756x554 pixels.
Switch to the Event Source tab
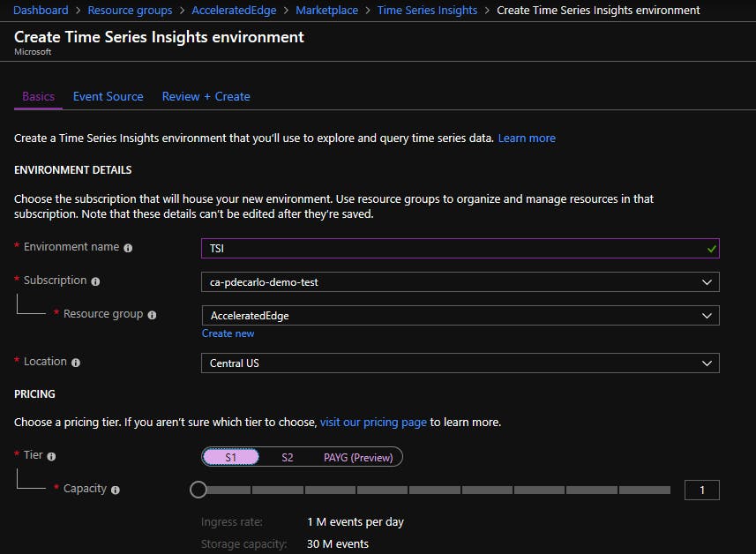click(x=108, y=97)
